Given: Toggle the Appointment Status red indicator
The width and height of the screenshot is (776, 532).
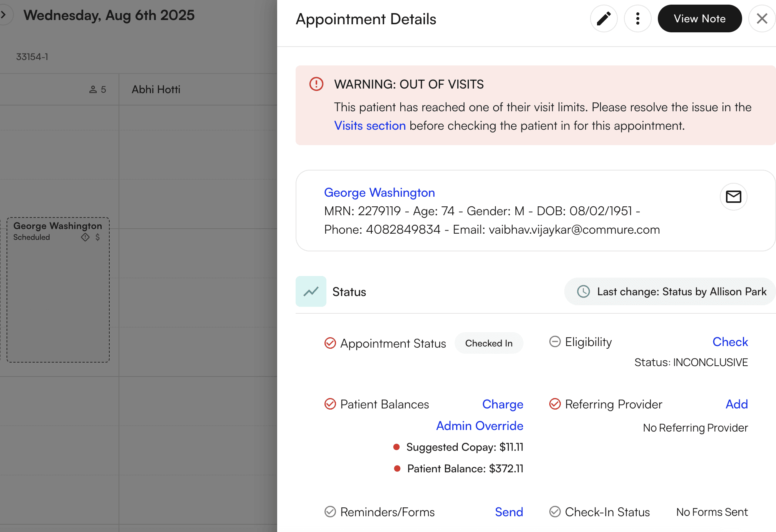Looking at the screenshot, I should [x=330, y=343].
